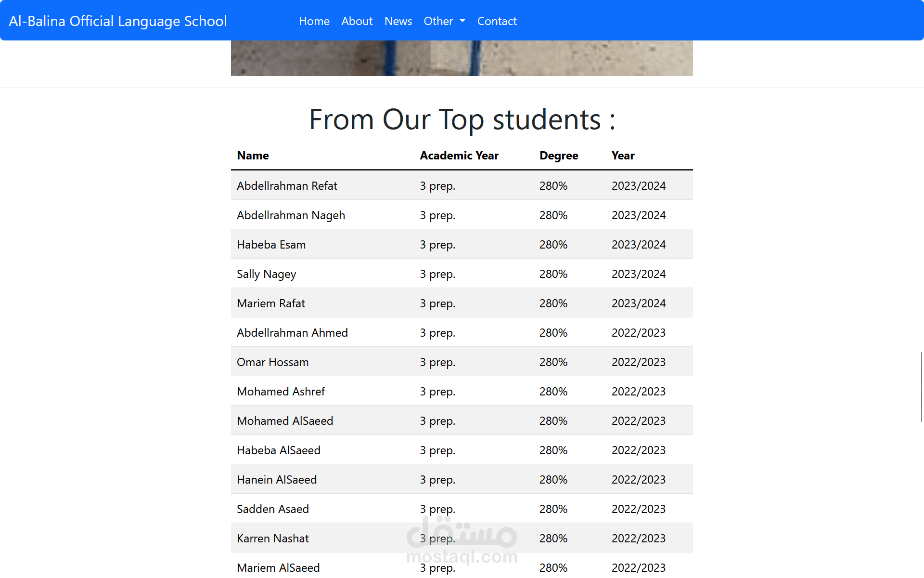Click the 3 prep. cell for Abdellrahman Refat

click(437, 186)
